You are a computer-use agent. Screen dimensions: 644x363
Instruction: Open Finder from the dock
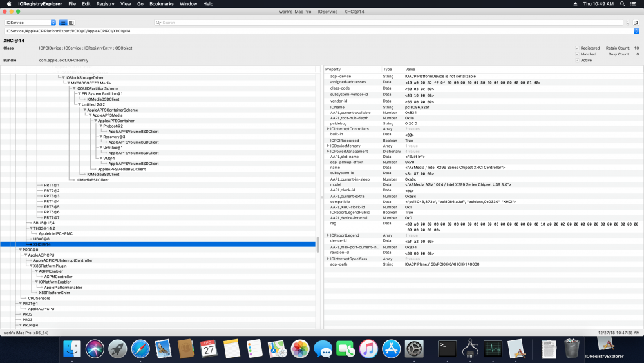click(x=72, y=349)
